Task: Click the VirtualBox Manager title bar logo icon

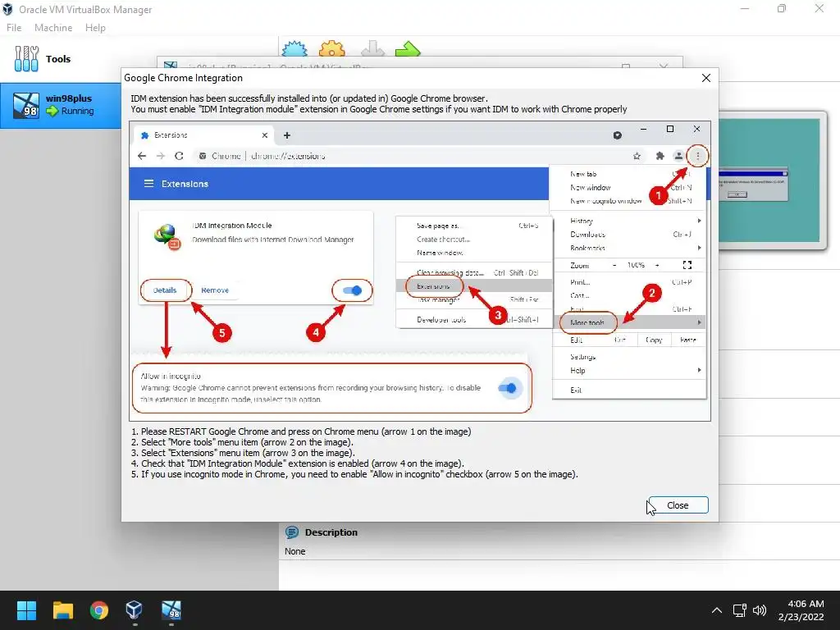Action: click(7, 10)
